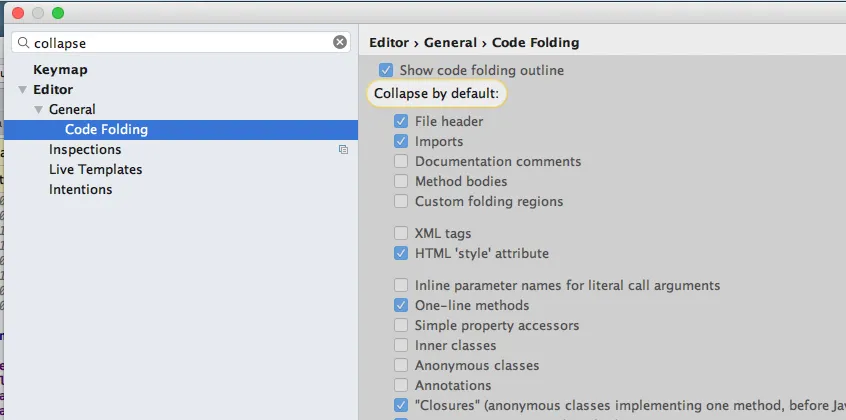
Task: Collapse the Editor tree node
Action: point(23,90)
